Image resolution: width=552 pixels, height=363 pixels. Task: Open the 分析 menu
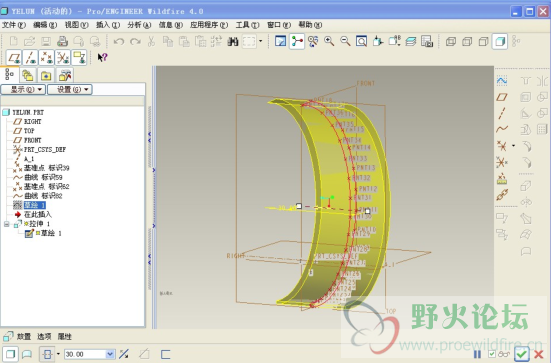[139, 25]
